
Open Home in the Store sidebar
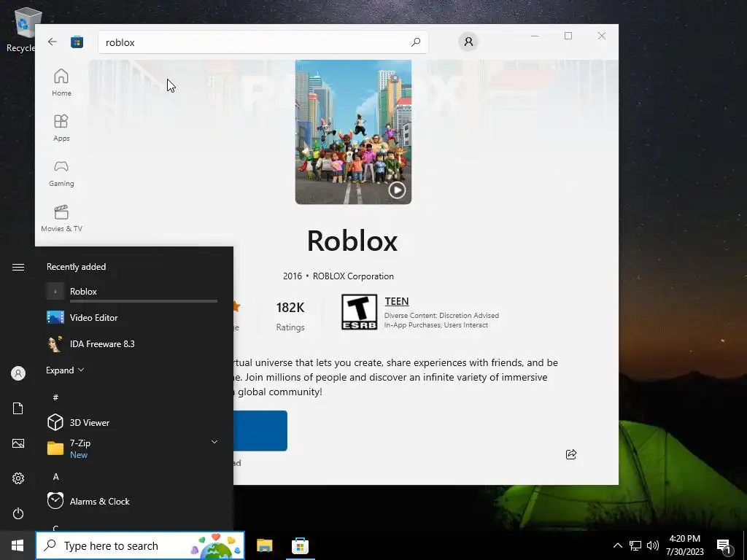point(61,83)
